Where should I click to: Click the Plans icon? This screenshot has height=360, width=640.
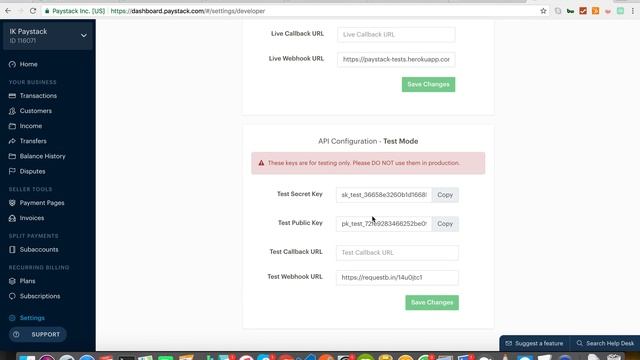click(x=12, y=281)
